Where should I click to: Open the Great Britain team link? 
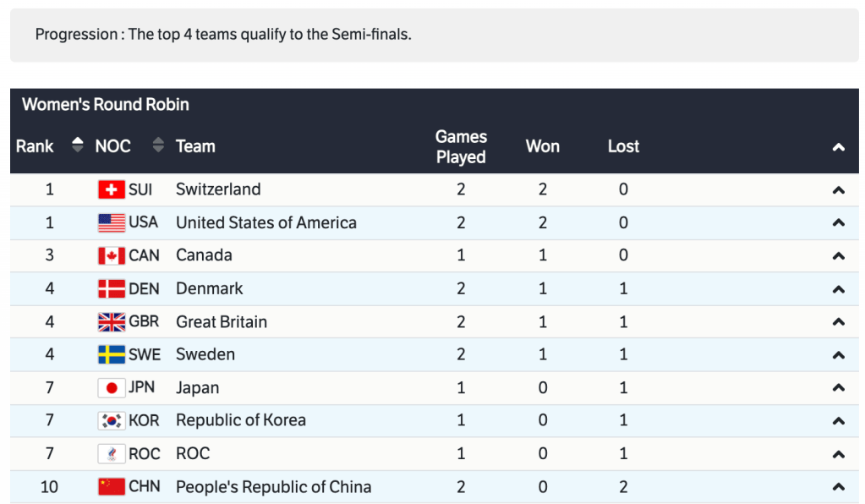[222, 321]
